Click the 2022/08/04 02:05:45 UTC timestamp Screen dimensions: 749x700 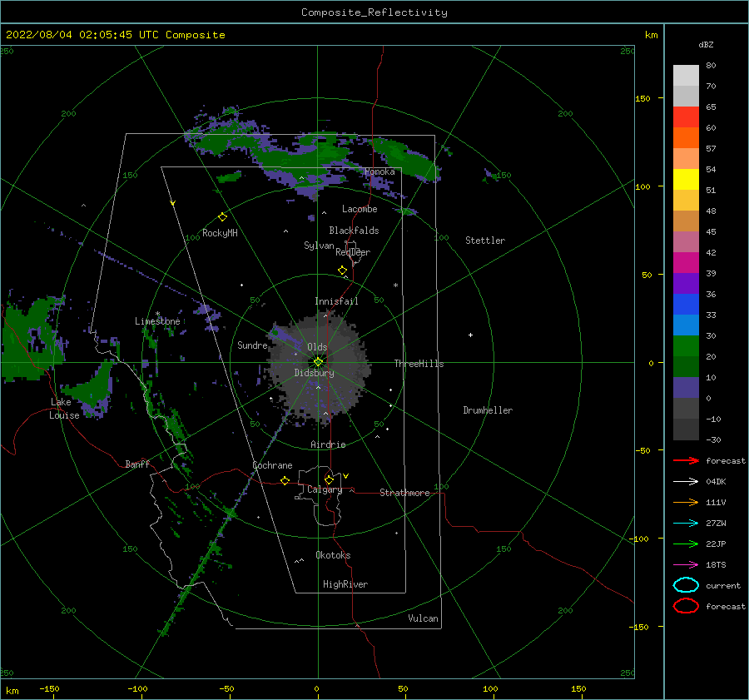(116, 35)
